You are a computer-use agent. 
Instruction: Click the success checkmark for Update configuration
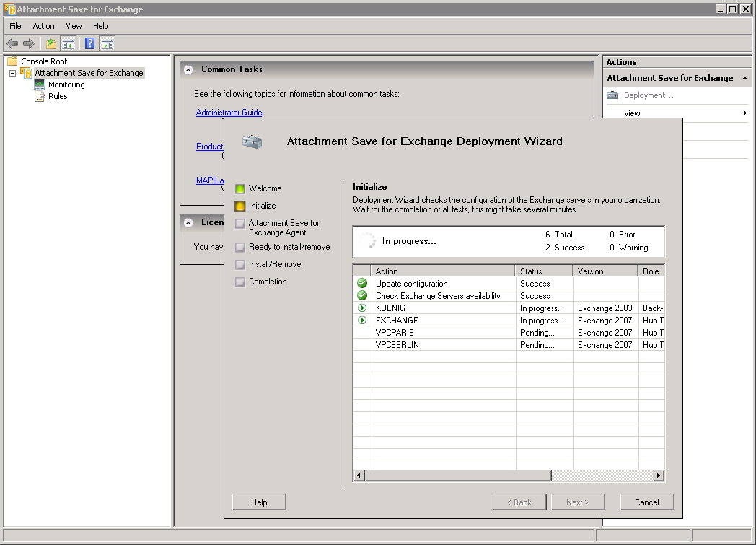point(362,283)
